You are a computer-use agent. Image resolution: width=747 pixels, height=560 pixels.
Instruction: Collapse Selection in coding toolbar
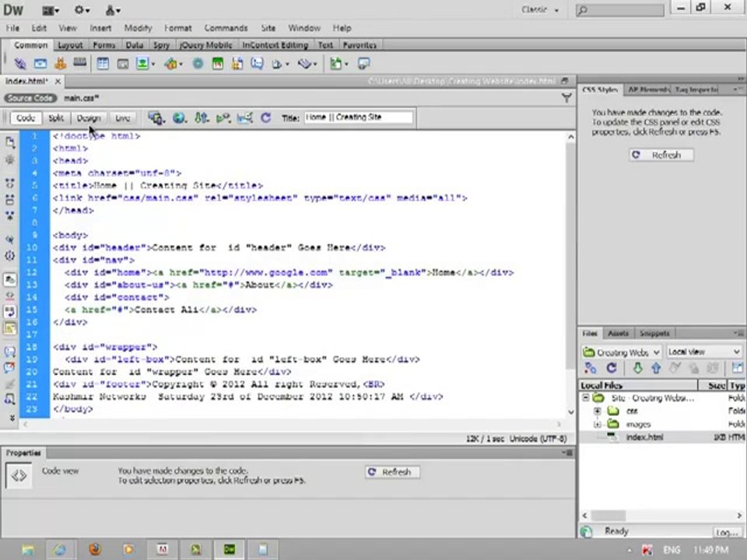click(x=10, y=199)
